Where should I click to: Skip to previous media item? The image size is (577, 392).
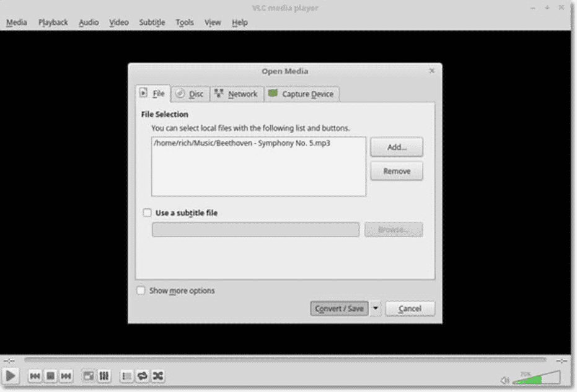point(37,375)
